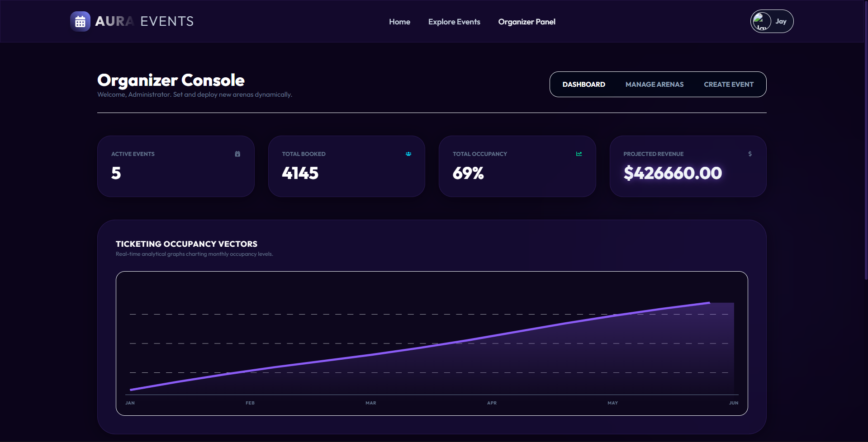Click the Ticketing Occupancy Vectors title

pyautogui.click(x=186, y=244)
